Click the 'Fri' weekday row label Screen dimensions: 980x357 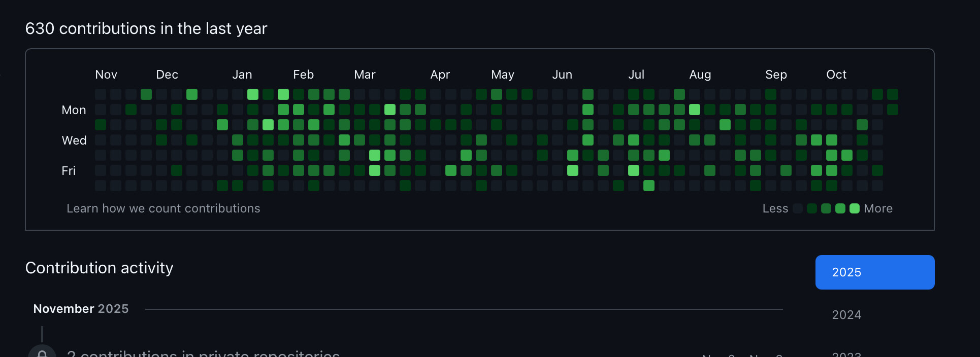[69, 171]
